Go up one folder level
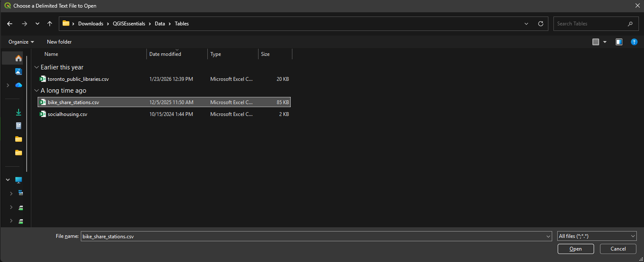The width and height of the screenshot is (644, 262). tap(50, 24)
